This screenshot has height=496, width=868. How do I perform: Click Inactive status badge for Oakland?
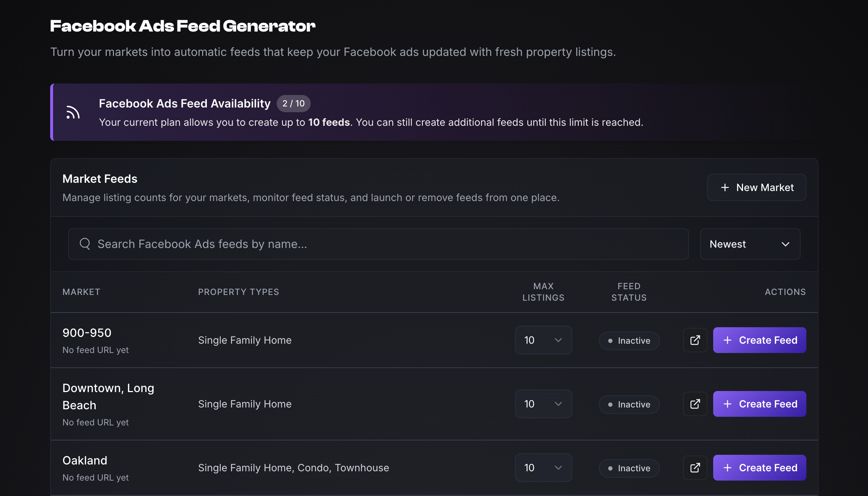coord(629,468)
